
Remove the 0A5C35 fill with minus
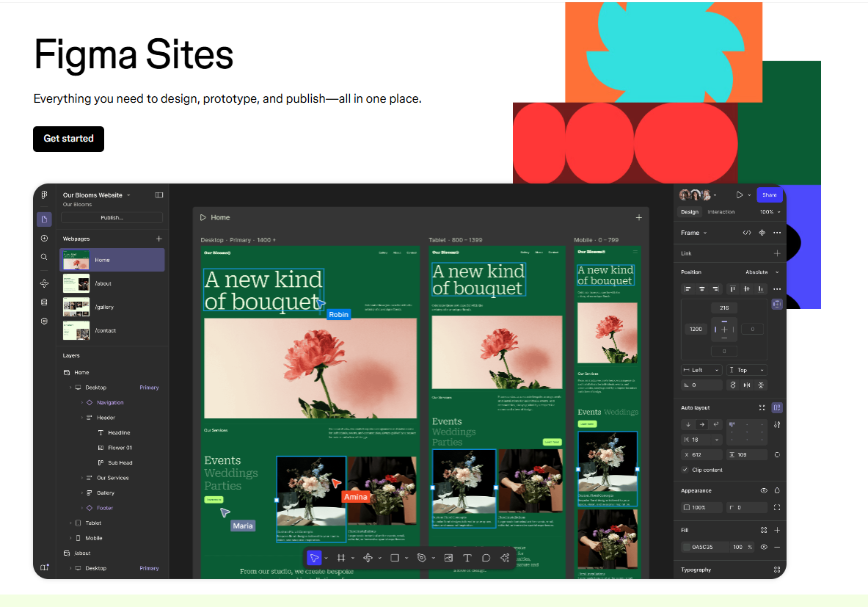tap(777, 548)
